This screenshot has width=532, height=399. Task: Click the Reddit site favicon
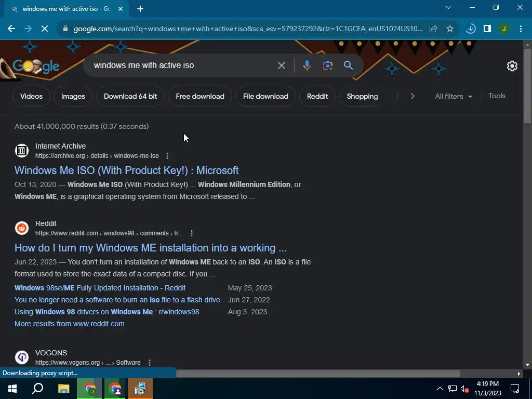[22, 228]
